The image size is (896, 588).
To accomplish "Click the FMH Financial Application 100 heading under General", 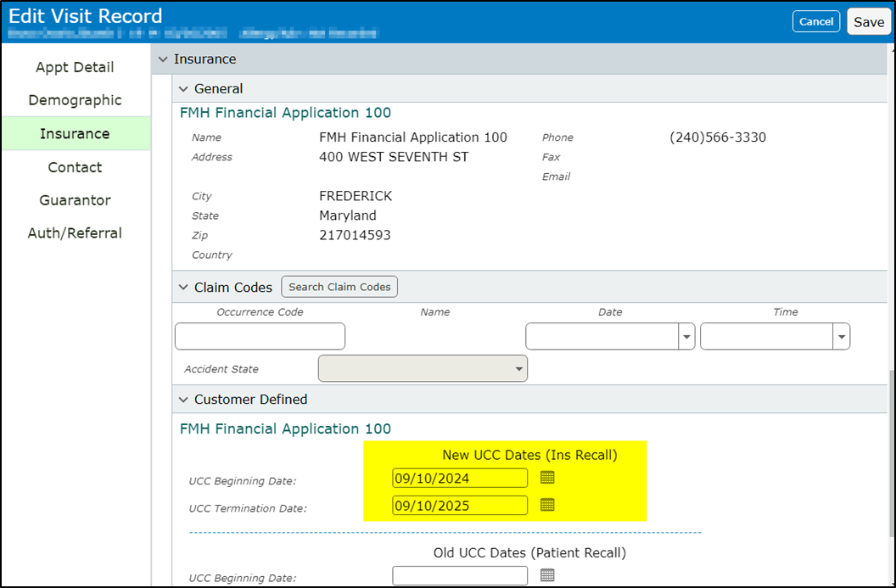I will pyautogui.click(x=285, y=113).
